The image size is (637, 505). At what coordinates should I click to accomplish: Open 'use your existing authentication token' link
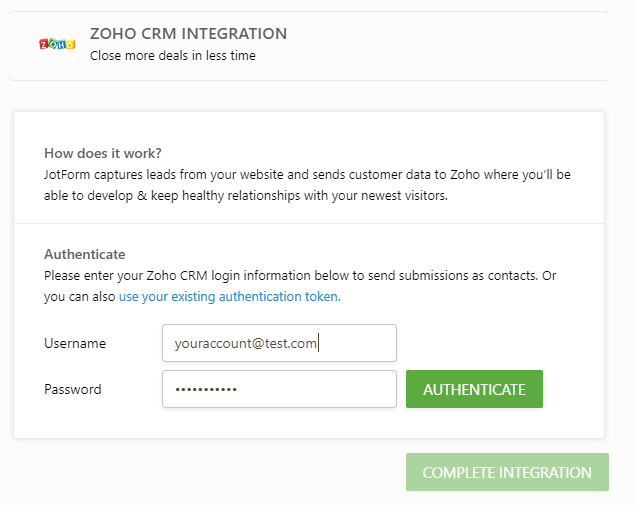(x=229, y=296)
